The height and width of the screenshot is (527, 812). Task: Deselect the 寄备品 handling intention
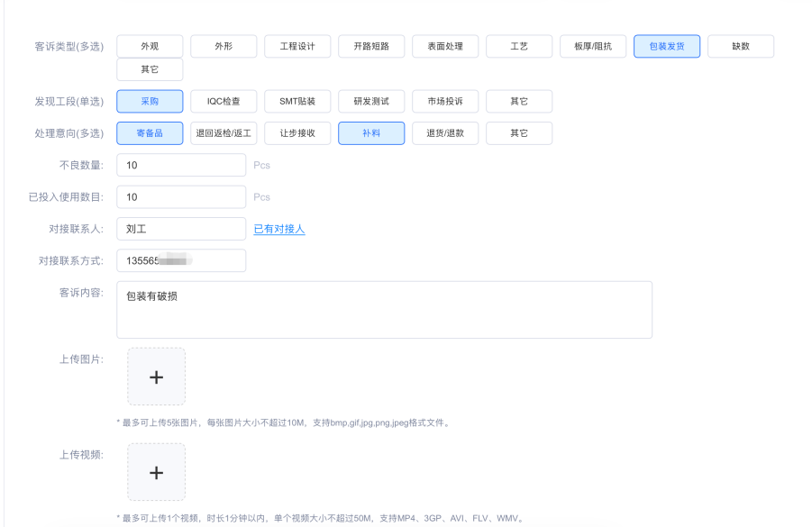150,132
